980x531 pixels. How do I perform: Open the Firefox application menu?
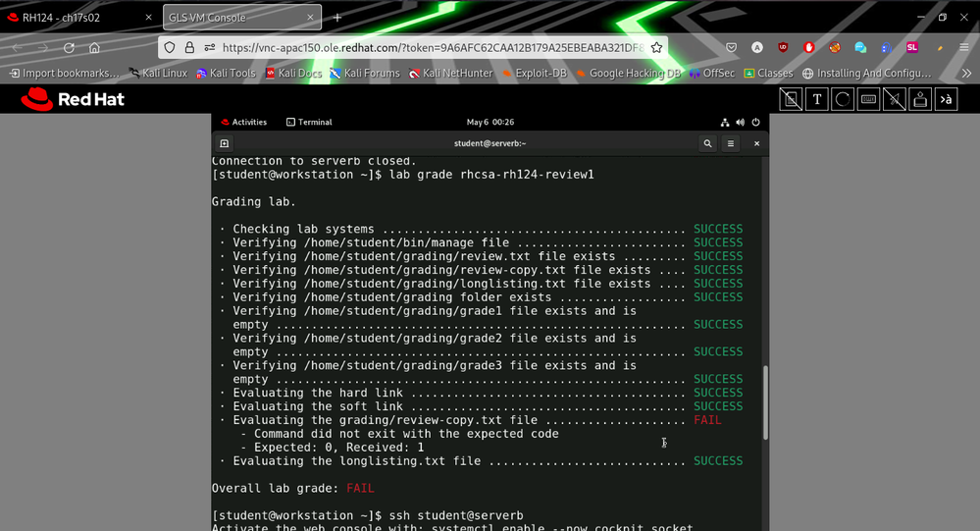(963, 47)
